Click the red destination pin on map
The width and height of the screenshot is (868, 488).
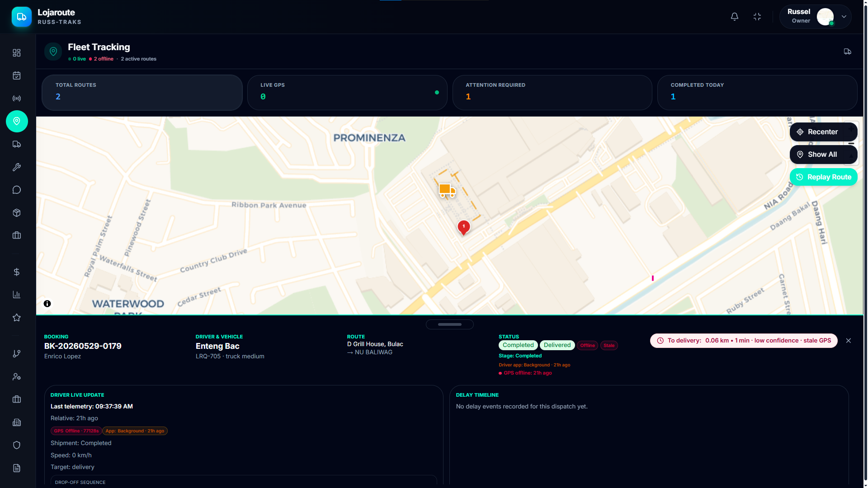pyautogui.click(x=464, y=227)
